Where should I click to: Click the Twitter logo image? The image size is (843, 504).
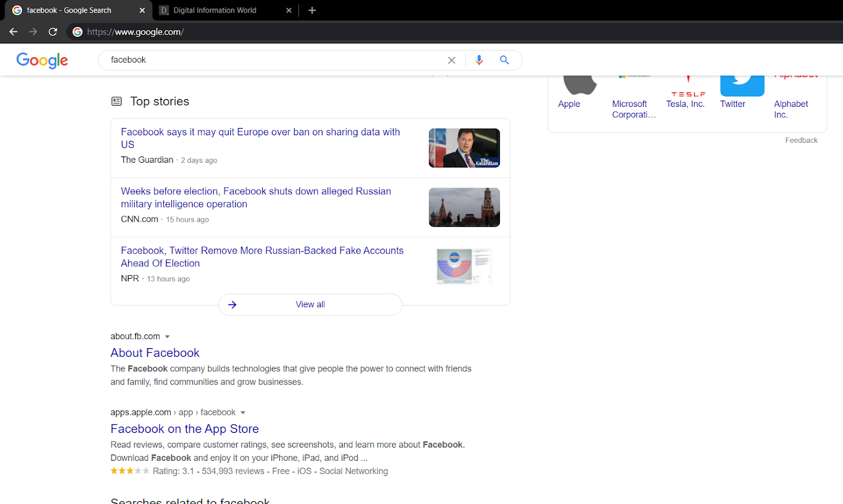point(742,86)
